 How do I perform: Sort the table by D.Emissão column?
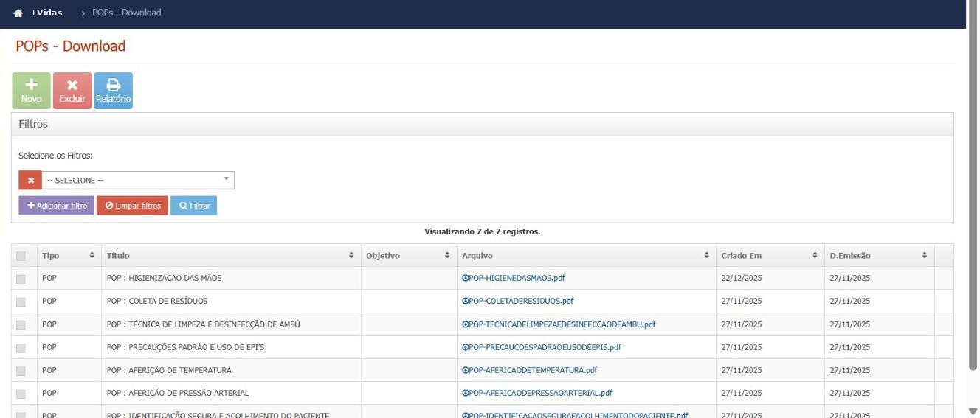(x=880, y=256)
